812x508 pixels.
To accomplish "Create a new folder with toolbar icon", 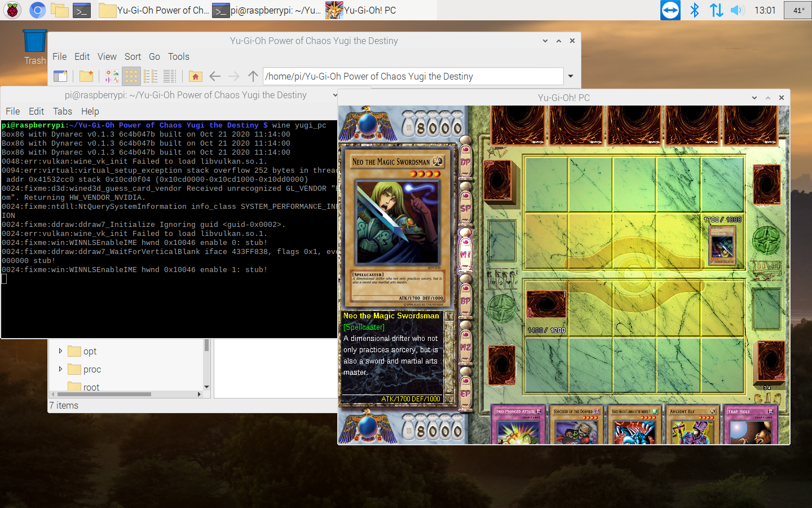I will [86, 76].
